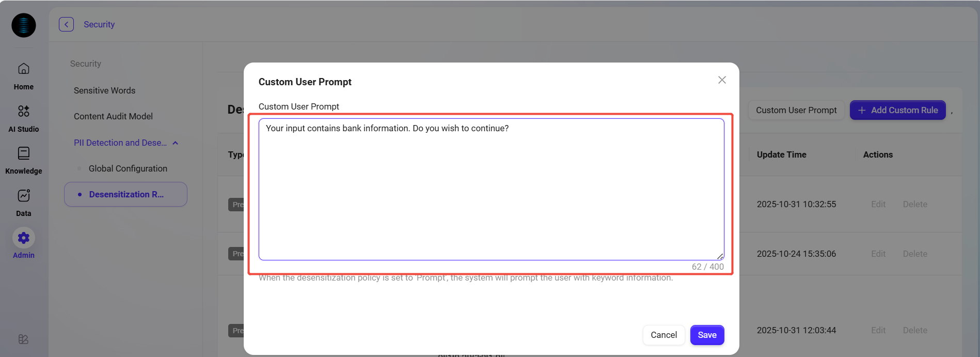Save the custom user prompt

tap(707, 335)
